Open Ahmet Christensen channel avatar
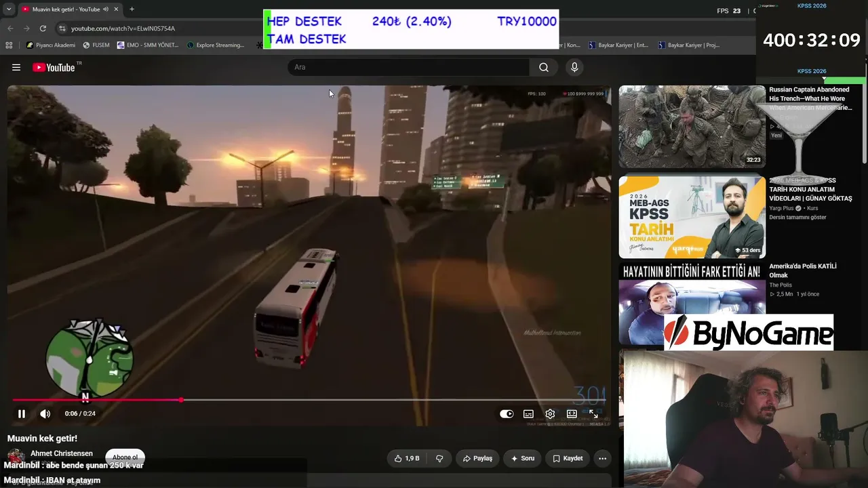868x488 pixels. [16, 456]
